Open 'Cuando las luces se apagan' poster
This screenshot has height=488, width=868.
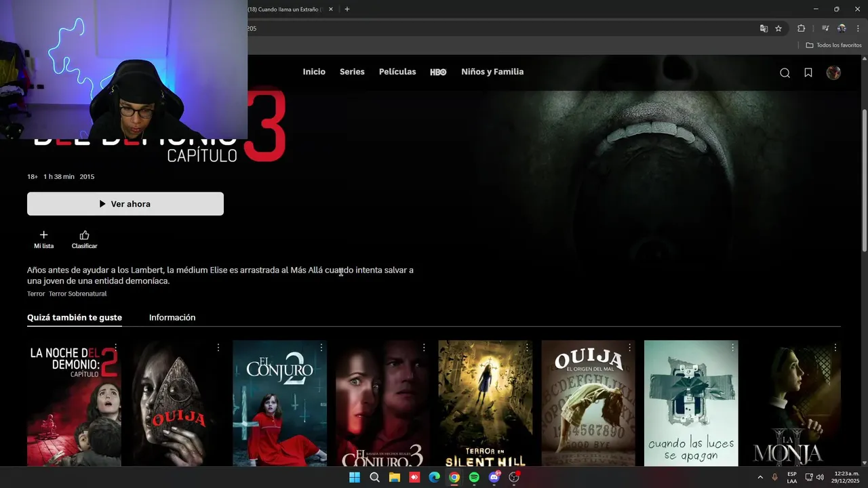click(691, 403)
